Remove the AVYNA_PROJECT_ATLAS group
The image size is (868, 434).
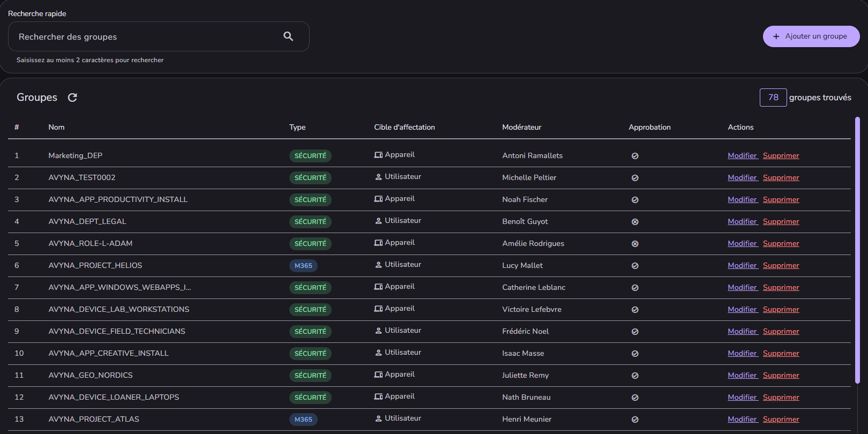point(781,420)
